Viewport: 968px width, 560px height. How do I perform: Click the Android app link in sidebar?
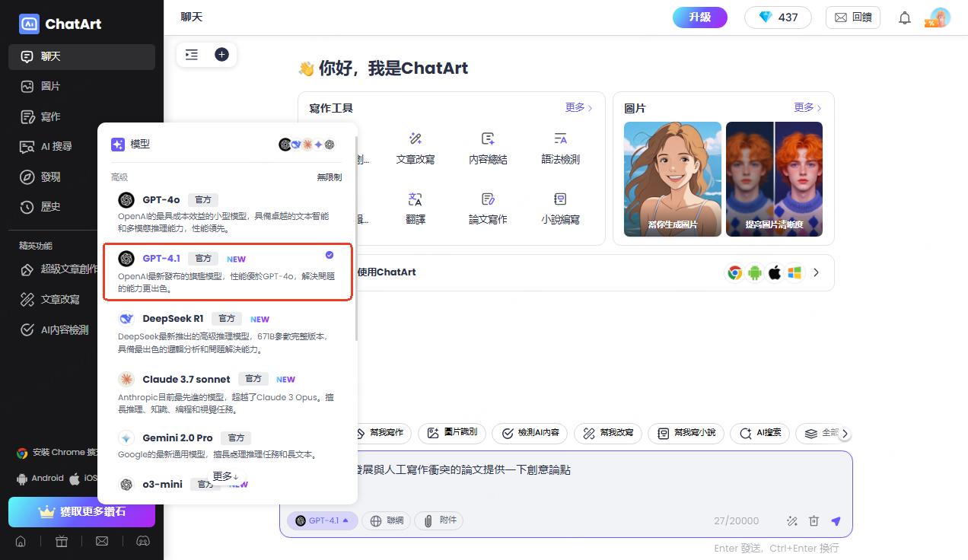(40, 479)
